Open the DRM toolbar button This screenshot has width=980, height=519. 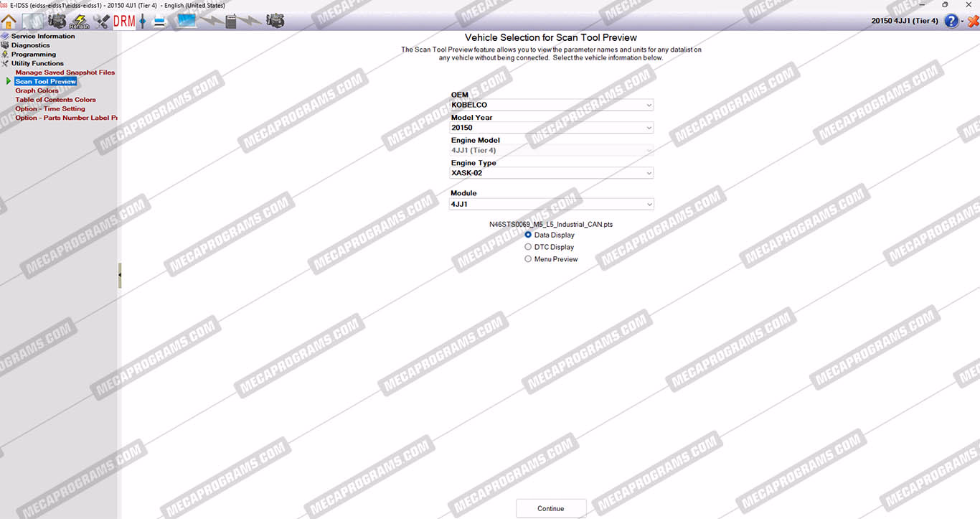tap(124, 22)
